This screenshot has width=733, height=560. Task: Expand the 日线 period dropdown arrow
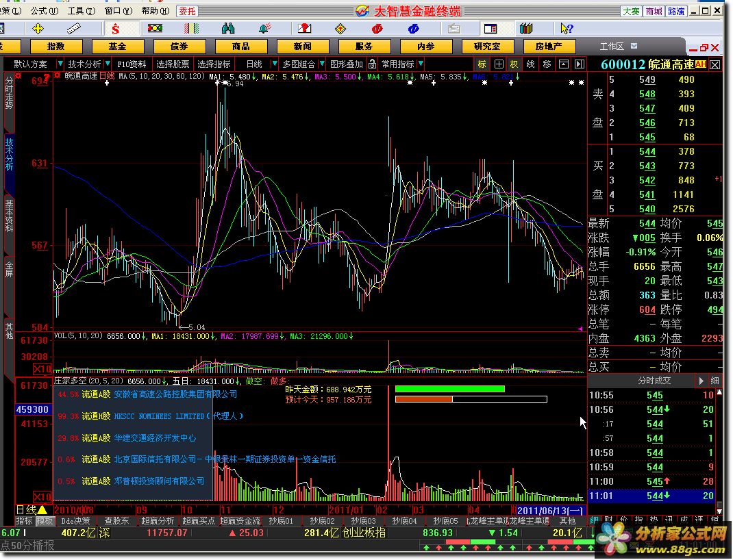(x=275, y=64)
